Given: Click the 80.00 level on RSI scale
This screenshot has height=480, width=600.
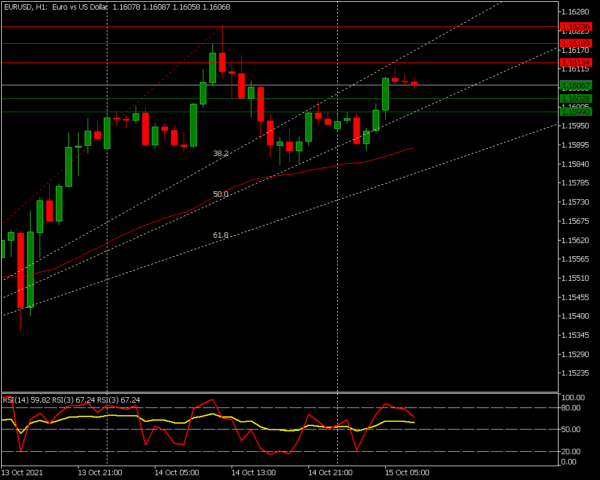Looking at the screenshot, I should coord(571,408).
